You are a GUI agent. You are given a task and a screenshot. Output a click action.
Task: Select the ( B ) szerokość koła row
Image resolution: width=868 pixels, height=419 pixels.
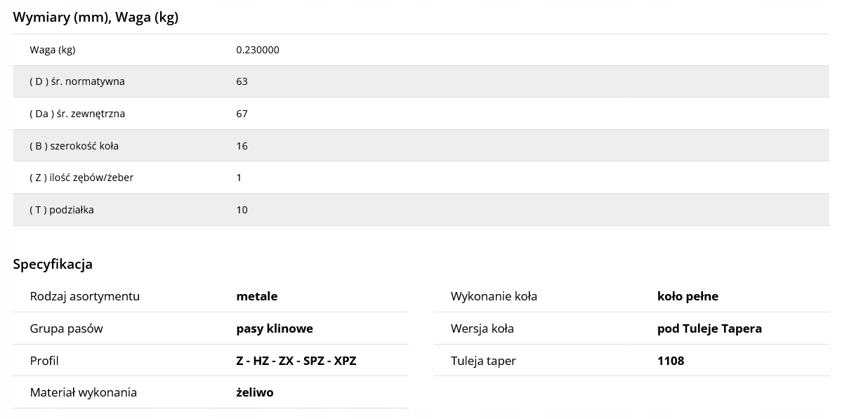tap(421, 146)
